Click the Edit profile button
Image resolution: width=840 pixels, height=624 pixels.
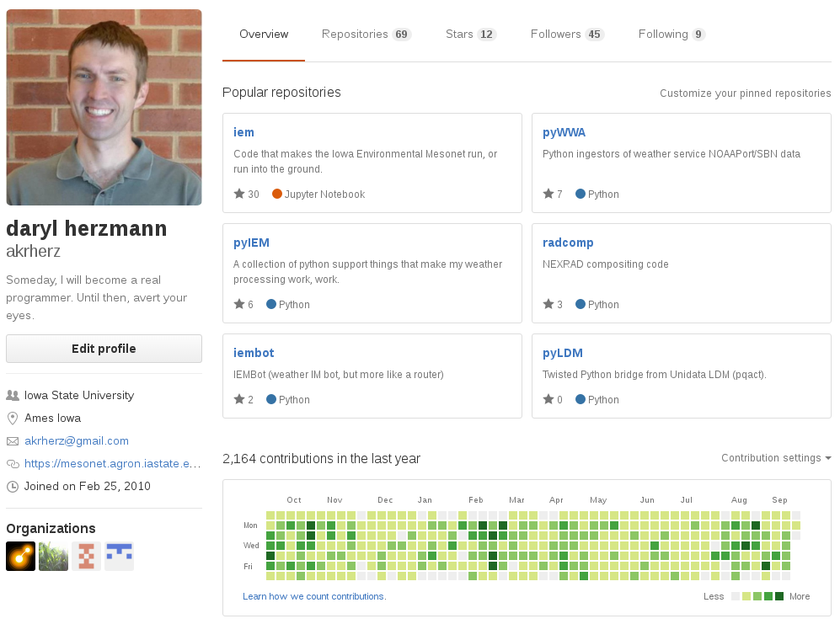tap(104, 349)
